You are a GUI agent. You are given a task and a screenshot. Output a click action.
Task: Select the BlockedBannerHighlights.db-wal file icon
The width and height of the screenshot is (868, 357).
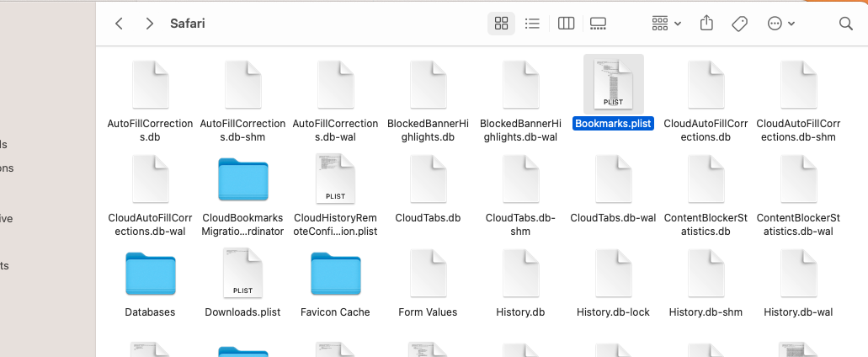pos(521,85)
